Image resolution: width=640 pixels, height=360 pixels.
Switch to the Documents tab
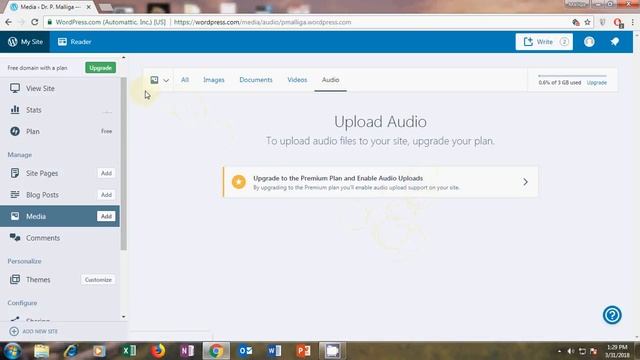pos(256,80)
